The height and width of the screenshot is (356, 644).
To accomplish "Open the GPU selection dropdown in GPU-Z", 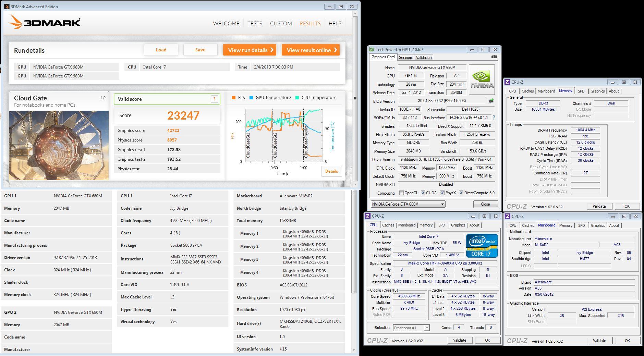I will 408,204.
